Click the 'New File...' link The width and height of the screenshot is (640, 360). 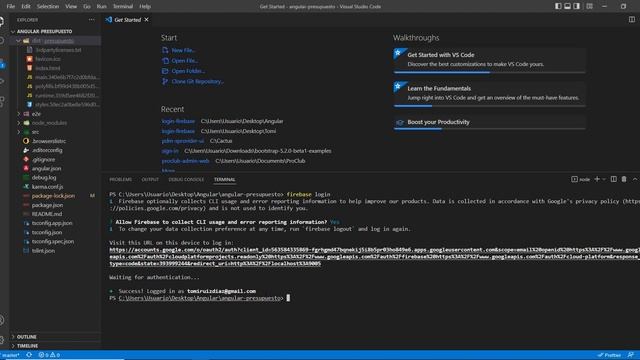click(183, 50)
